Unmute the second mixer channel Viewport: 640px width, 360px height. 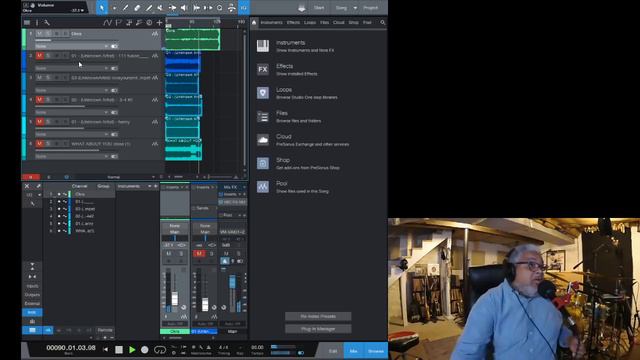coord(199,254)
